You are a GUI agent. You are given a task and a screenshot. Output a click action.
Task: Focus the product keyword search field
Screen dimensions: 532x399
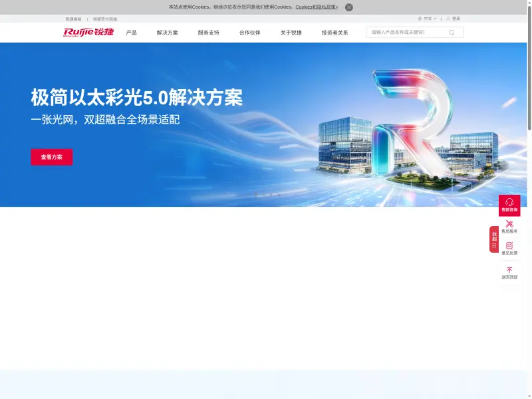tap(407, 32)
